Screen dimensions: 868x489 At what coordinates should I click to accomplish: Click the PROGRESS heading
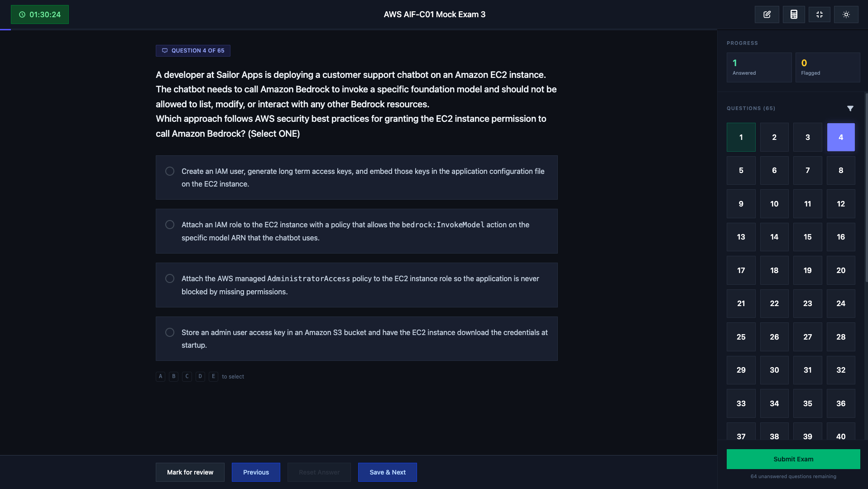point(742,43)
